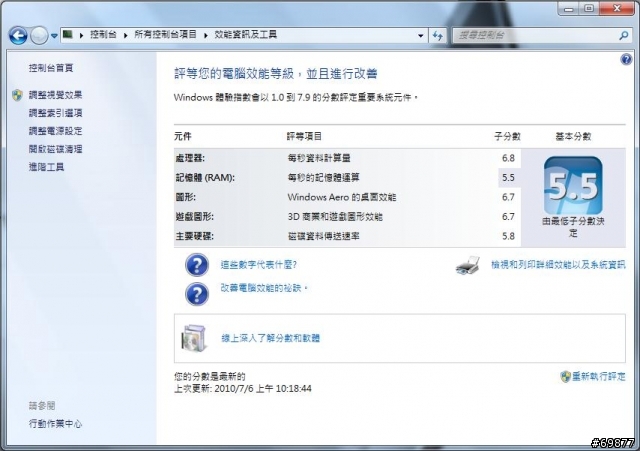Image resolution: width=640 pixels, height=451 pixels.
Task: Open 進階工具 link
Action: pyautogui.click(x=47, y=167)
